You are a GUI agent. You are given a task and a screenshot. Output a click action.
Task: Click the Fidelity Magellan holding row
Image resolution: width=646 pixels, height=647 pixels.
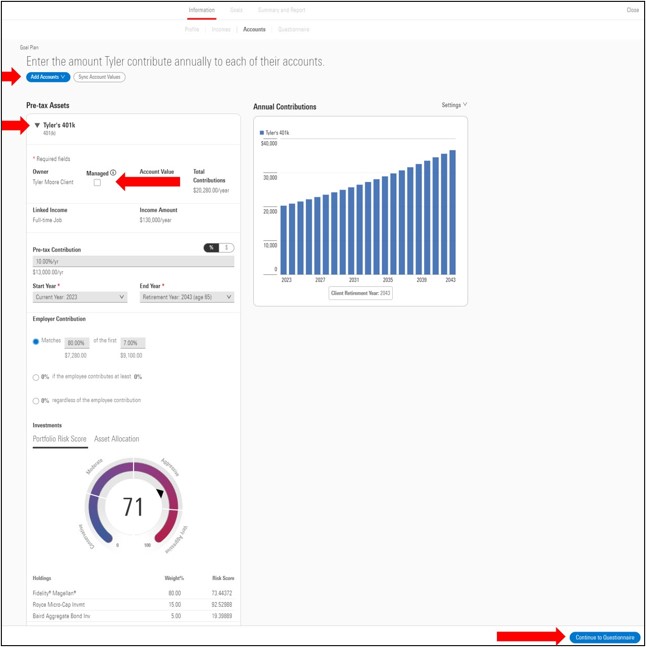pos(133,593)
